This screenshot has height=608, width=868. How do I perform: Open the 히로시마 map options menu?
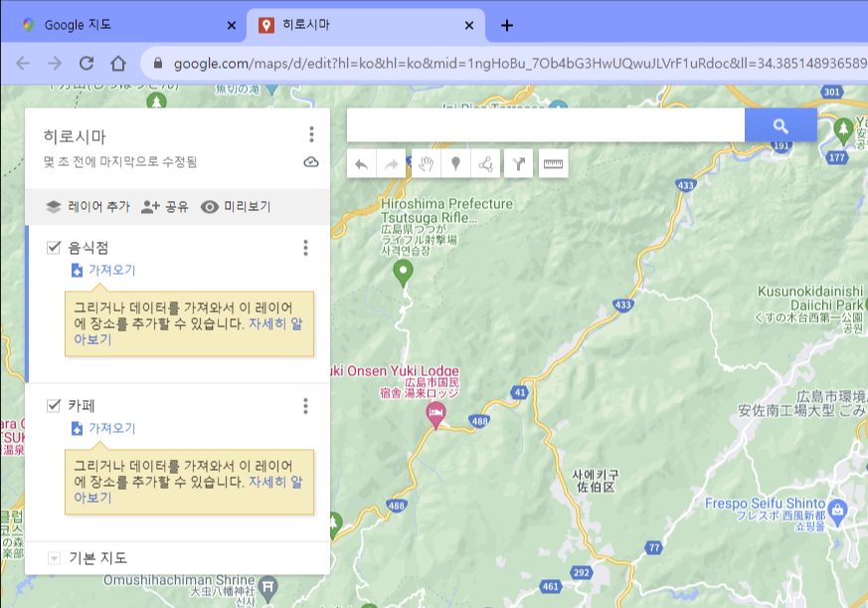click(311, 134)
